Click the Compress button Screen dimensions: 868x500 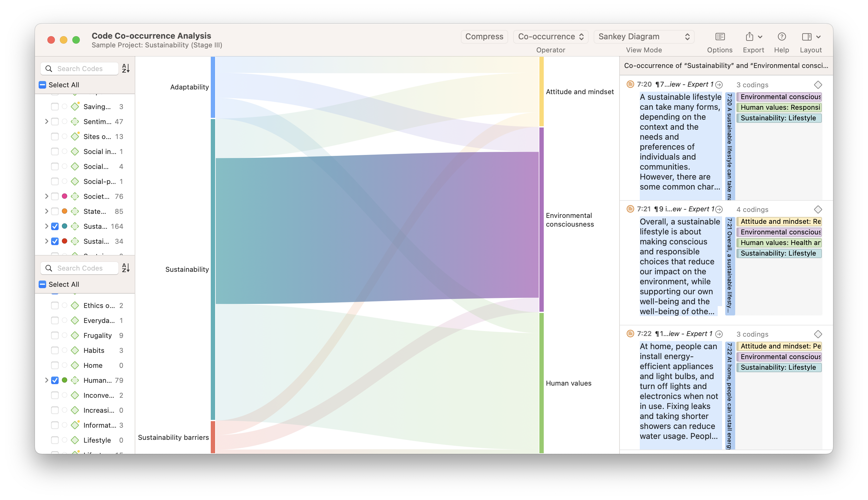pos(484,37)
